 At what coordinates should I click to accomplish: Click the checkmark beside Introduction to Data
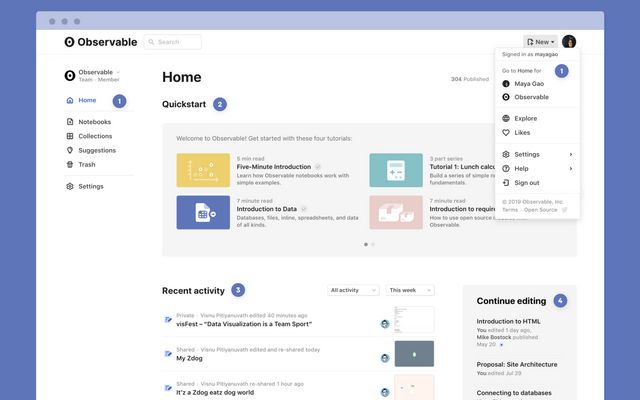(x=303, y=209)
